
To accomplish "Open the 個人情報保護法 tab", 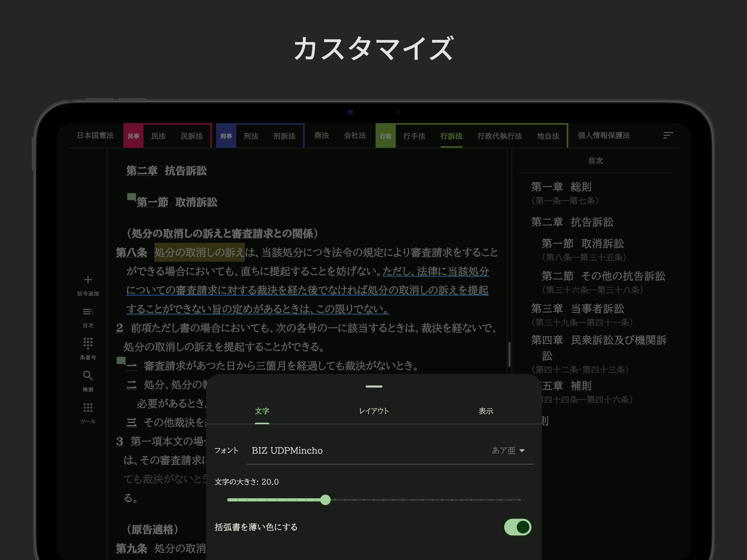I will tap(603, 135).
